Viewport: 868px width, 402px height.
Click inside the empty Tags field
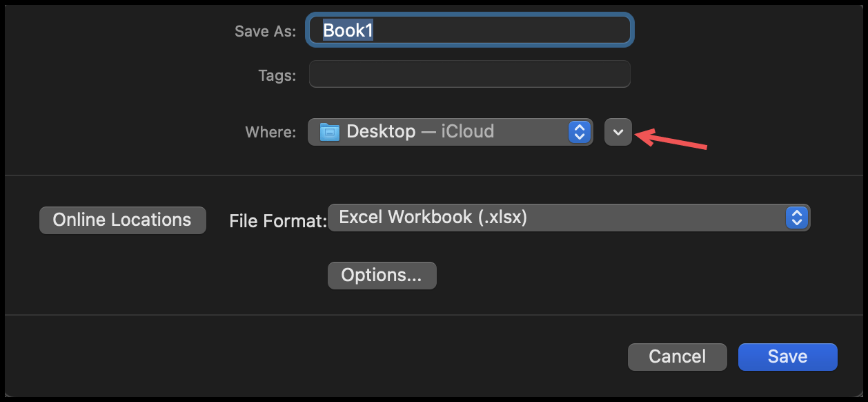point(469,74)
